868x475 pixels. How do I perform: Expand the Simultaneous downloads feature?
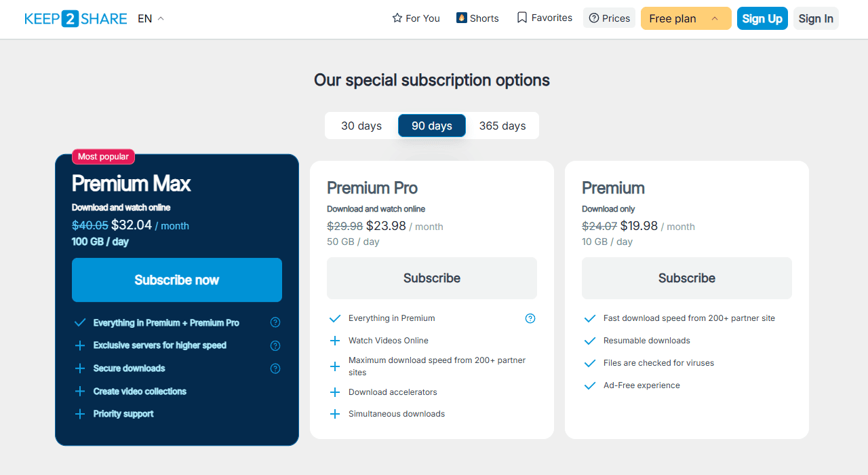pos(334,413)
